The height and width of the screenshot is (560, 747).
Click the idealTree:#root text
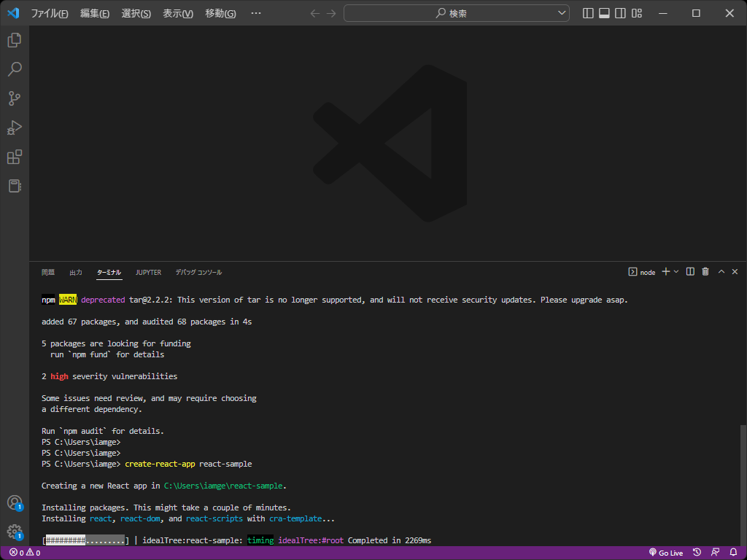coord(311,540)
